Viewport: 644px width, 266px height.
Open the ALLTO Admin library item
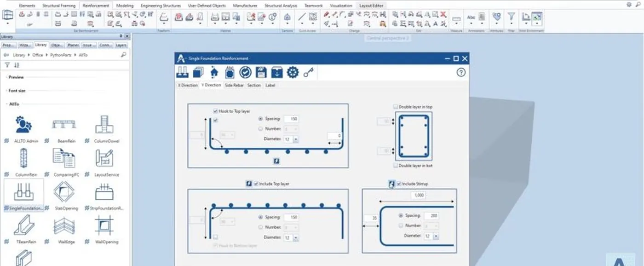pos(23,124)
